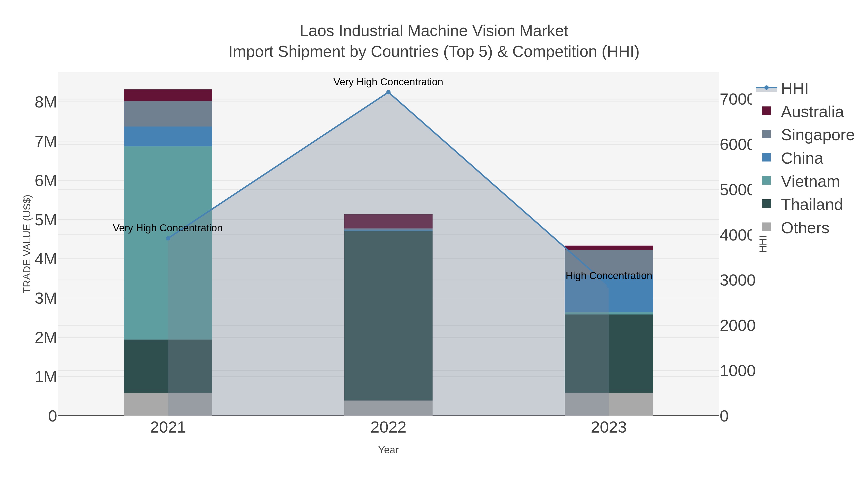Select the 2021 Singapore bar segment
The height and width of the screenshot is (488, 868).
pos(168,114)
